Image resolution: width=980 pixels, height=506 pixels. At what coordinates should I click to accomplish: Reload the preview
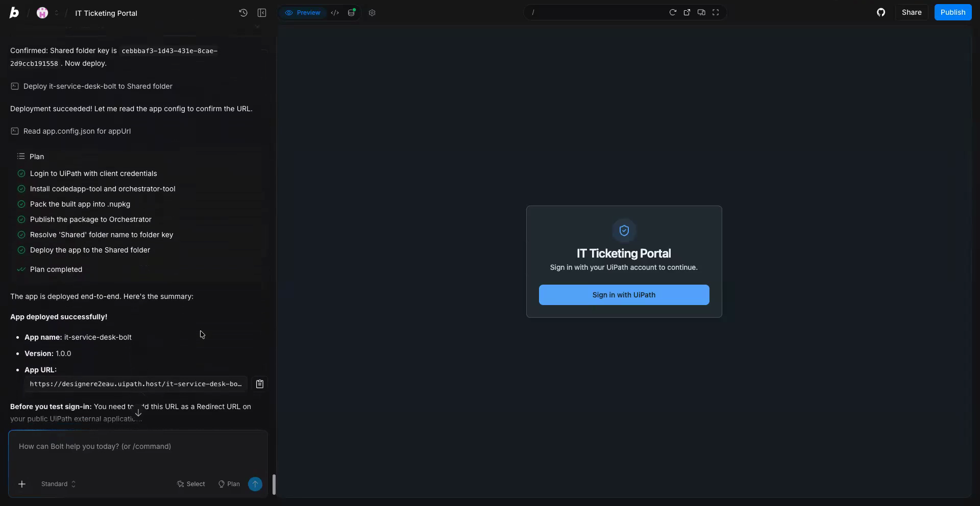coord(673,13)
